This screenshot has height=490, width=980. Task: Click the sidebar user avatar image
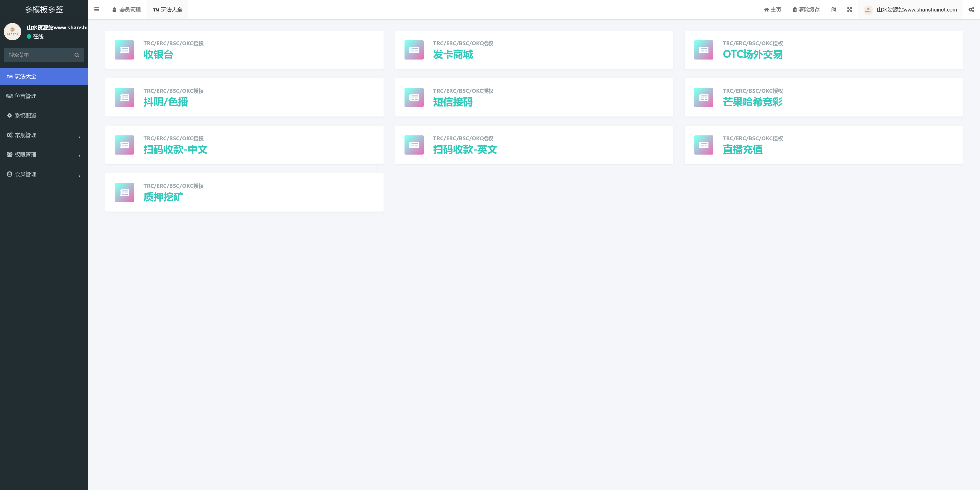[13, 32]
